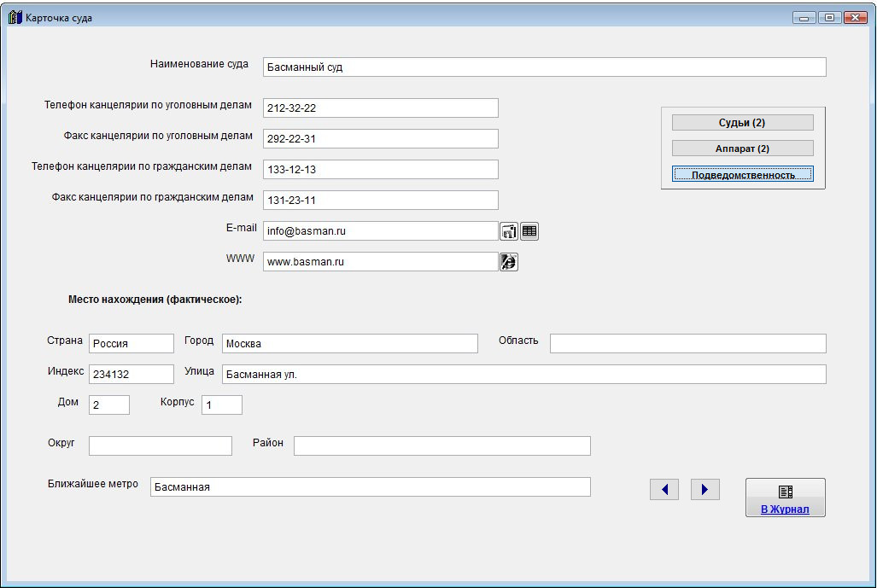Screen dimensions: 877x588
Task: Click the Улица field Басманная ул.
Action: point(524,374)
